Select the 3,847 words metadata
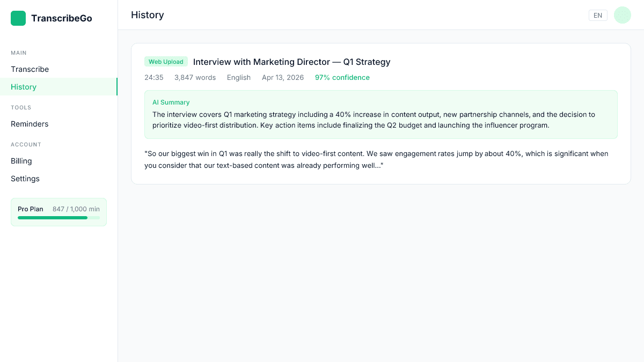 pyautogui.click(x=195, y=77)
